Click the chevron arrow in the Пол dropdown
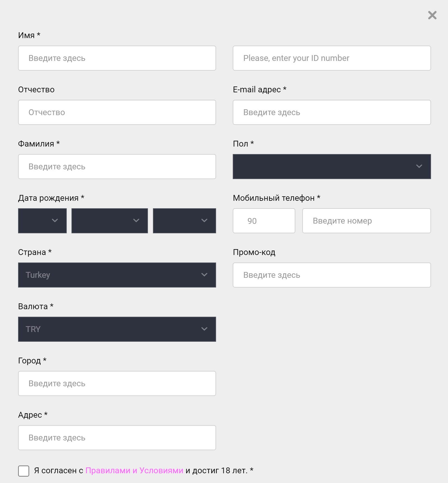 pyautogui.click(x=419, y=166)
